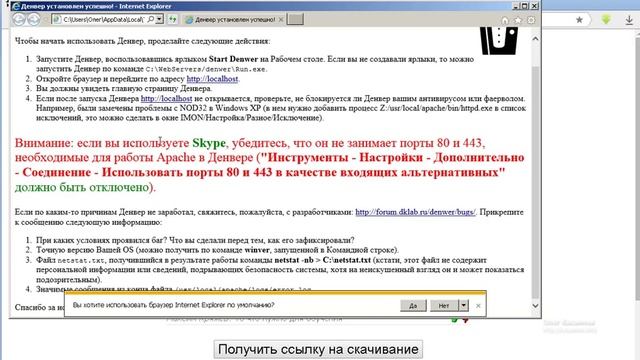Screen dimensions: 640x360
Task: Click the bold 'netstat -nb > C:\netstat.txt' command
Action: point(322,260)
